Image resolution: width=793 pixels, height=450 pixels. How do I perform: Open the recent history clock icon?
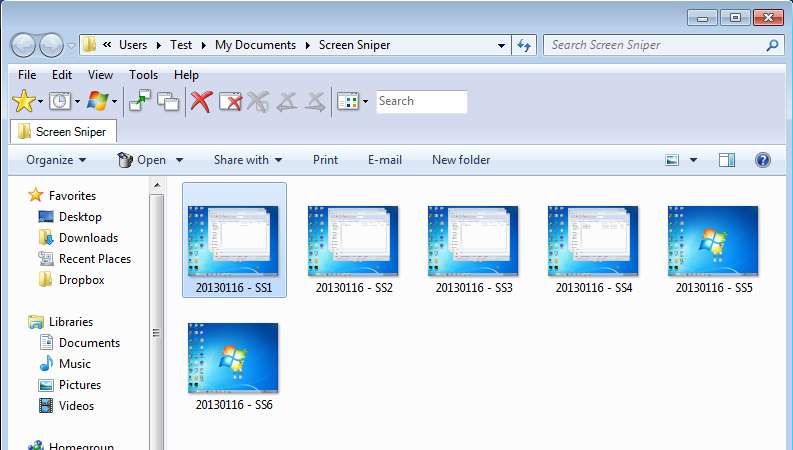(60, 101)
